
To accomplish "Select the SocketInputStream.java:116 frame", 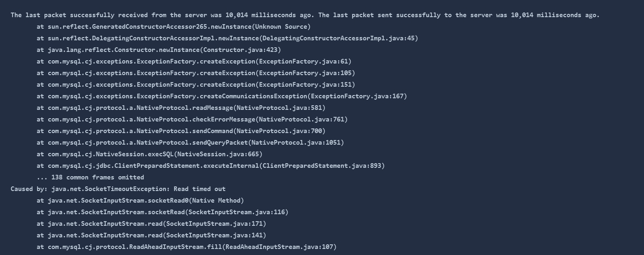I will click(163, 212).
